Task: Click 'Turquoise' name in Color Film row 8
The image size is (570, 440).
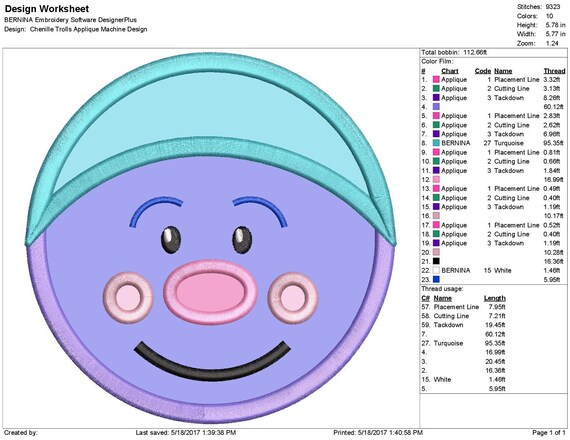Action: (x=509, y=143)
